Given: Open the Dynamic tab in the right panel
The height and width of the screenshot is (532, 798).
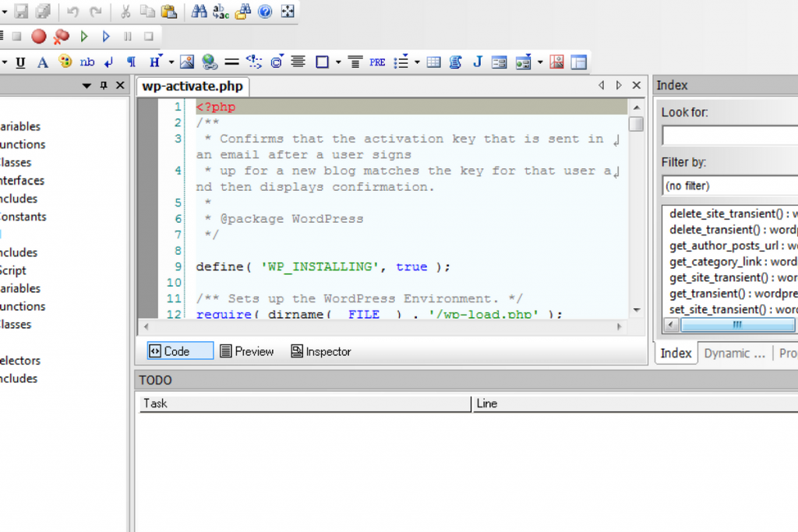Looking at the screenshot, I should (x=733, y=353).
